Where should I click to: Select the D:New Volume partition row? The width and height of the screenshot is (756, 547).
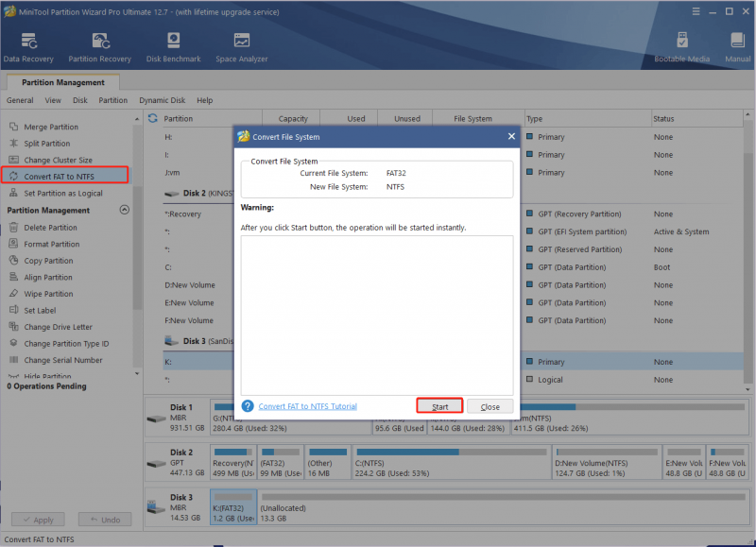pyautogui.click(x=454, y=284)
